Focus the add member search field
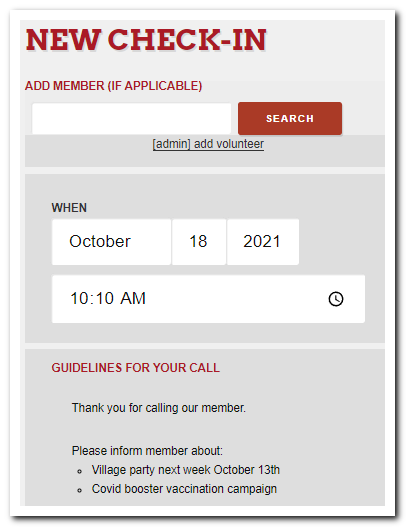Viewport: 406px width, 527px height. tap(131, 119)
